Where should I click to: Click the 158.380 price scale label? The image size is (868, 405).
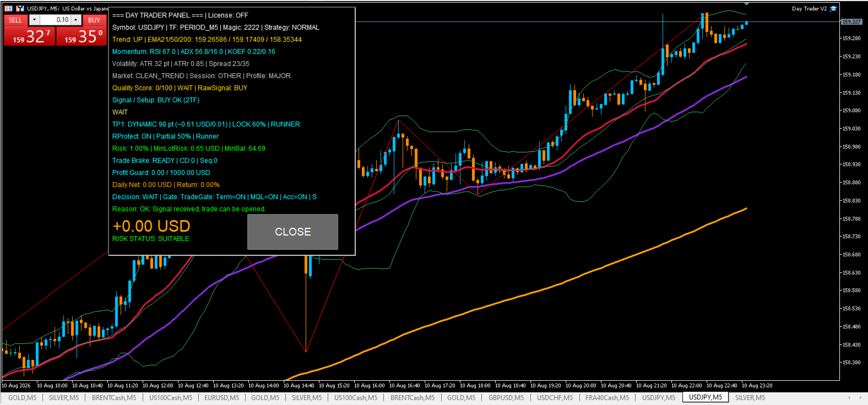click(x=851, y=363)
